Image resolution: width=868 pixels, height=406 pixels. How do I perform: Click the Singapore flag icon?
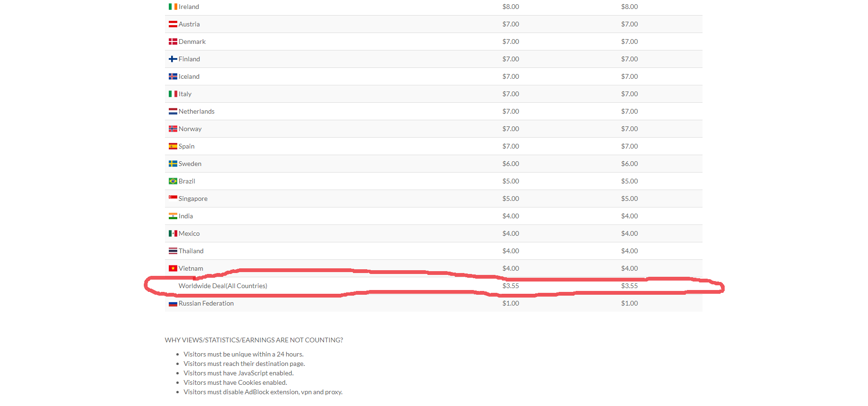point(173,198)
